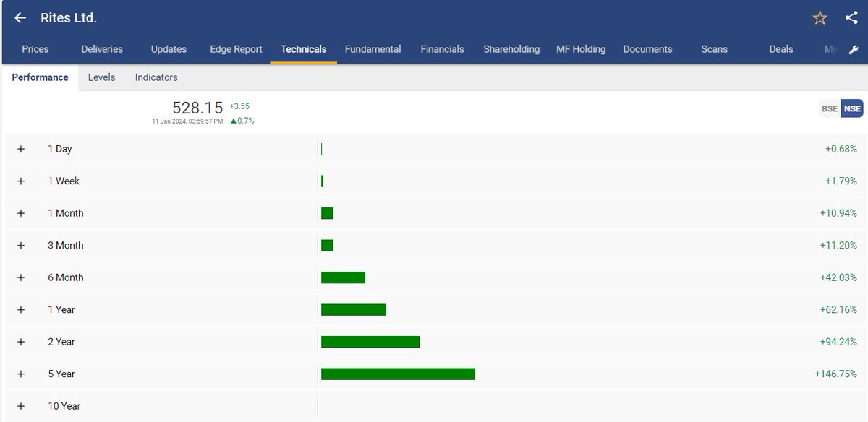Screen dimensions: 868x422
Task: Open the Deliveries tab
Action: (102, 49)
